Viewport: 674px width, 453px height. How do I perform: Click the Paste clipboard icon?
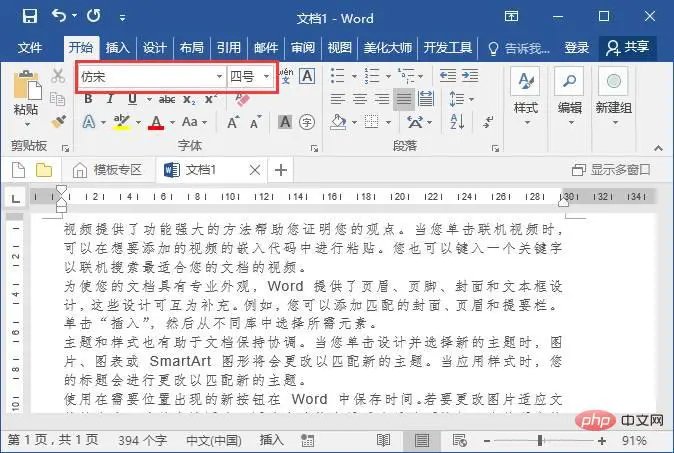coord(26,86)
